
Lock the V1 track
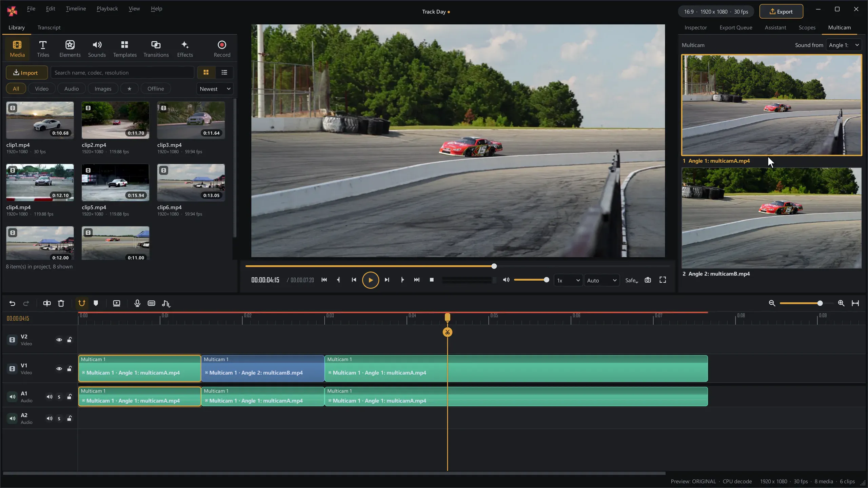70,369
